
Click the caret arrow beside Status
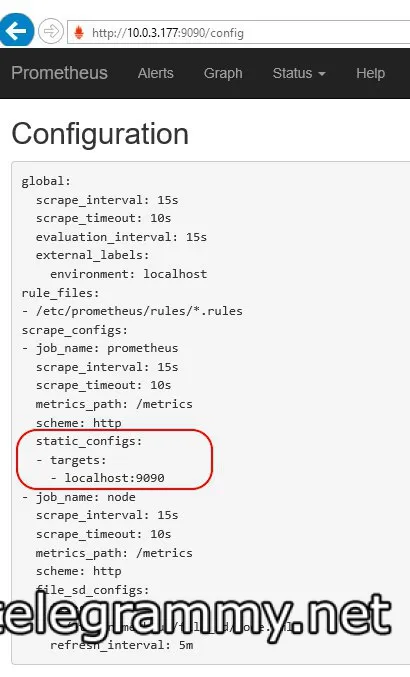pyautogui.click(x=322, y=74)
